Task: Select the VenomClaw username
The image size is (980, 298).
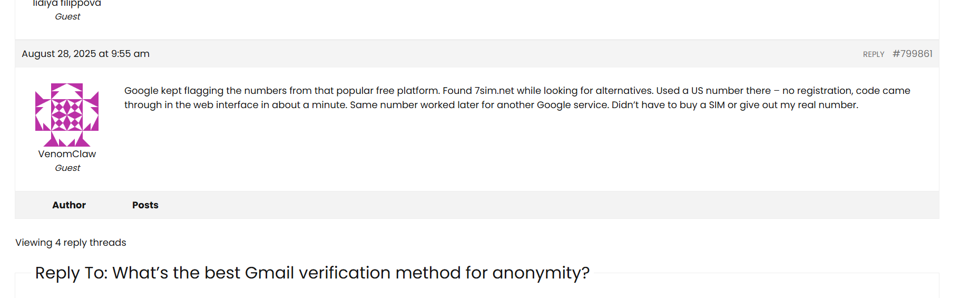Action: point(67,154)
